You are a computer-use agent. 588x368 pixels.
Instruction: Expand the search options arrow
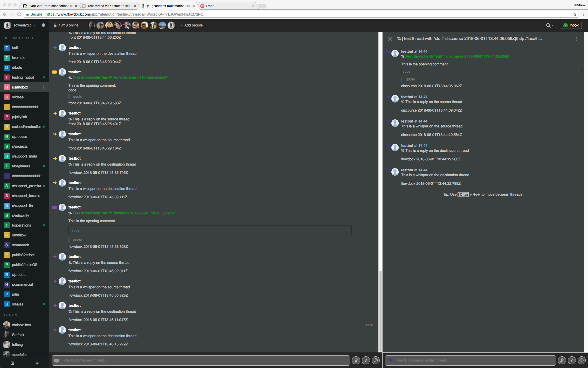tap(552, 25)
